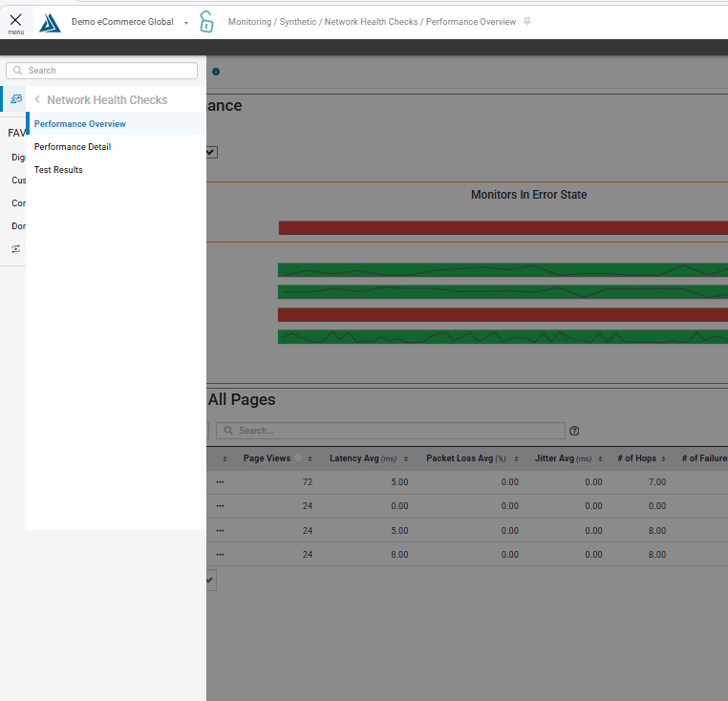Click the favorites settings sliders icon
The image size is (728, 701).
coord(16,249)
